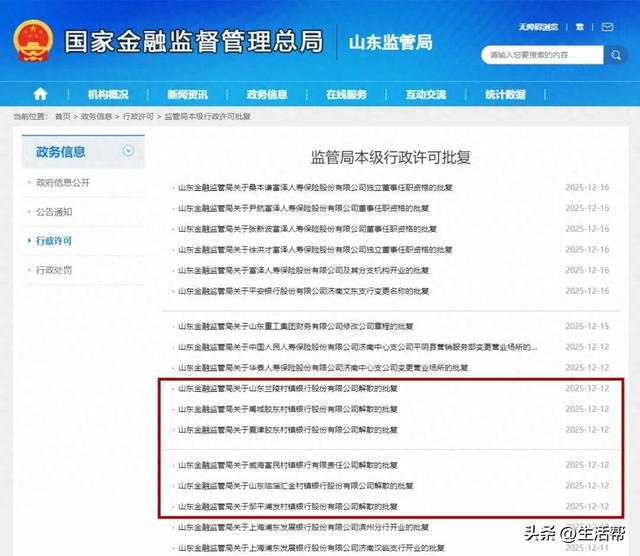Select 政府信息公开 in the sidebar

coord(63,182)
